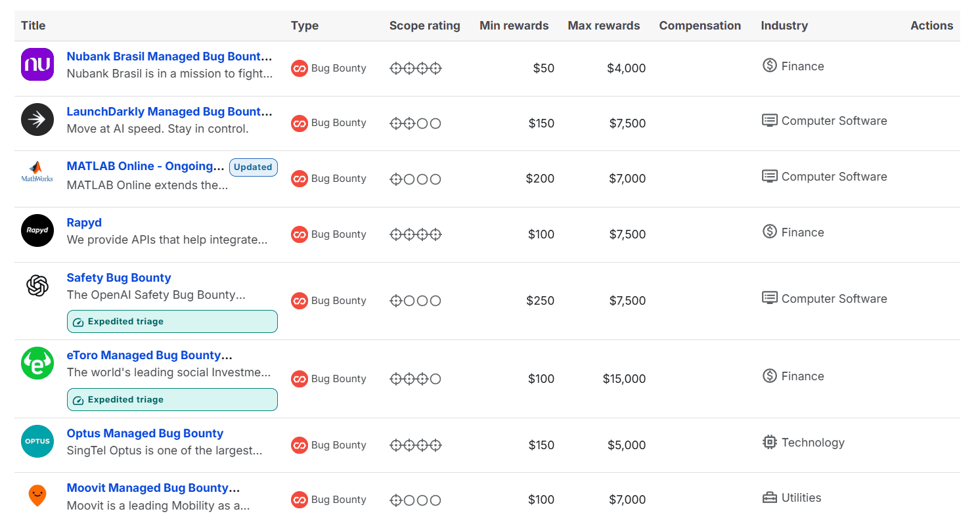Click the OpenAI Safety Bug Bounty logo
980x524 pixels.
coord(37,286)
